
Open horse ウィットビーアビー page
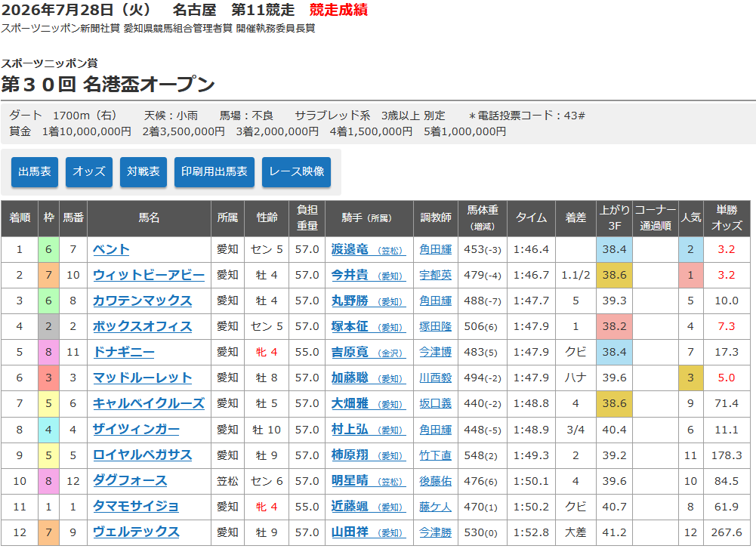(149, 275)
